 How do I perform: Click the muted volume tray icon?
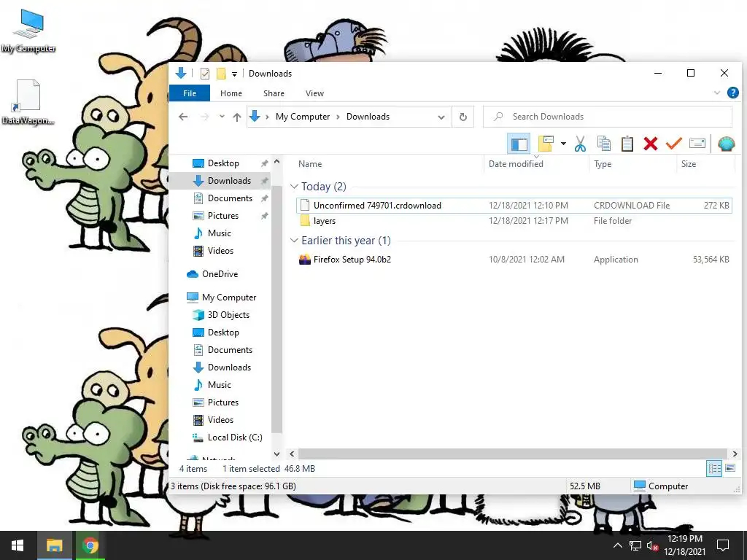coord(652,545)
